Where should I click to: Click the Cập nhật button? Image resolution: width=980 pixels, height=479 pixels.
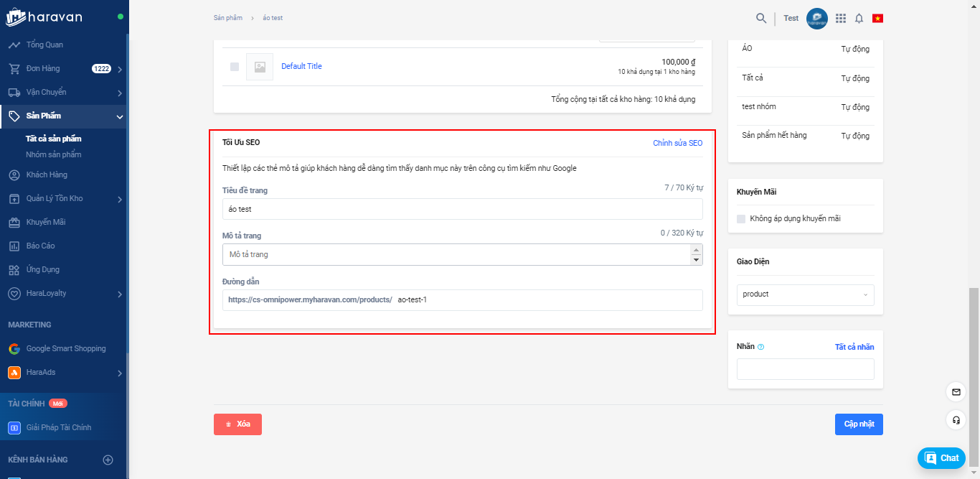coord(859,424)
